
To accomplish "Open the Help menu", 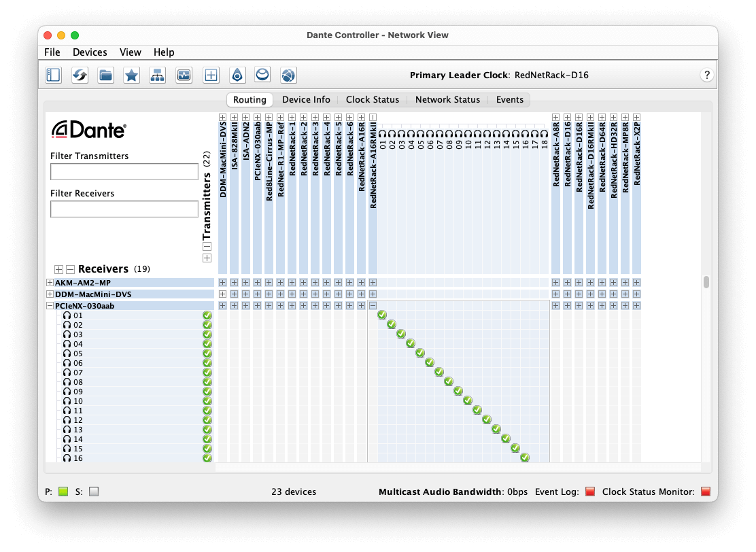I will tap(164, 52).
